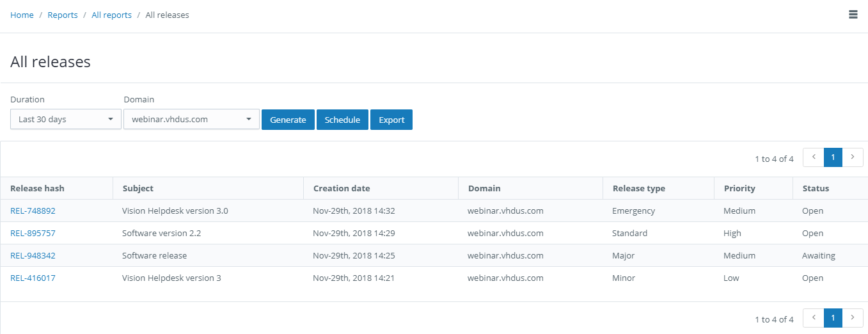868x334 pixels.
Task: Go to next page in bottom pagination
Action: pos(853,318)
